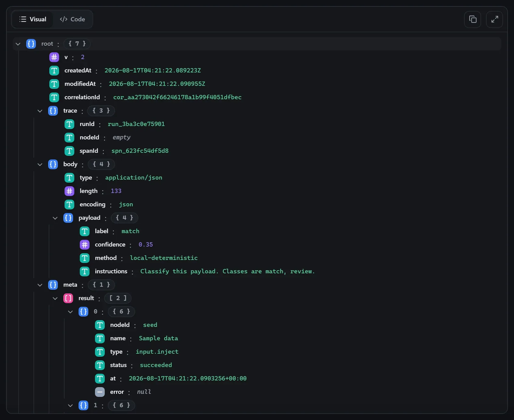Select the nodeId value seed
The width and height of the screenshot is (514, 420).
150,325
